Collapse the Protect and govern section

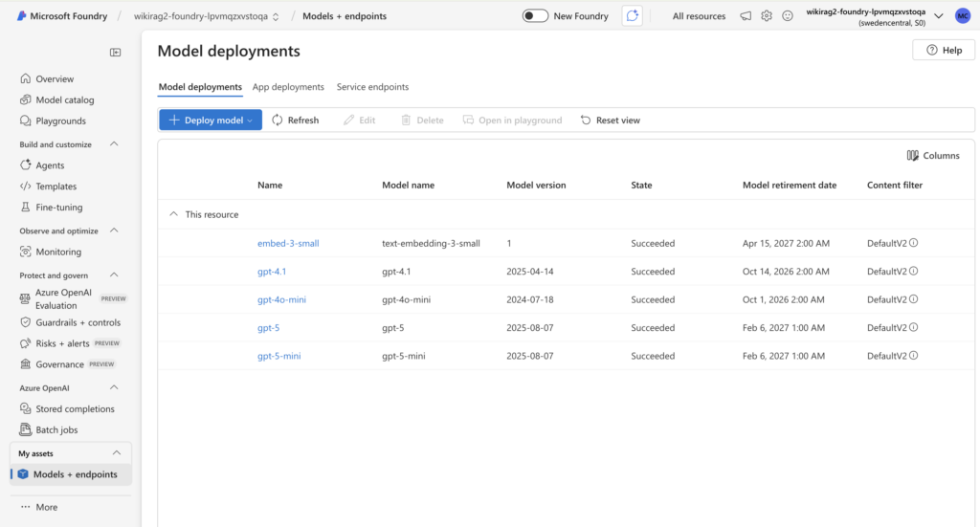point(114,274)
